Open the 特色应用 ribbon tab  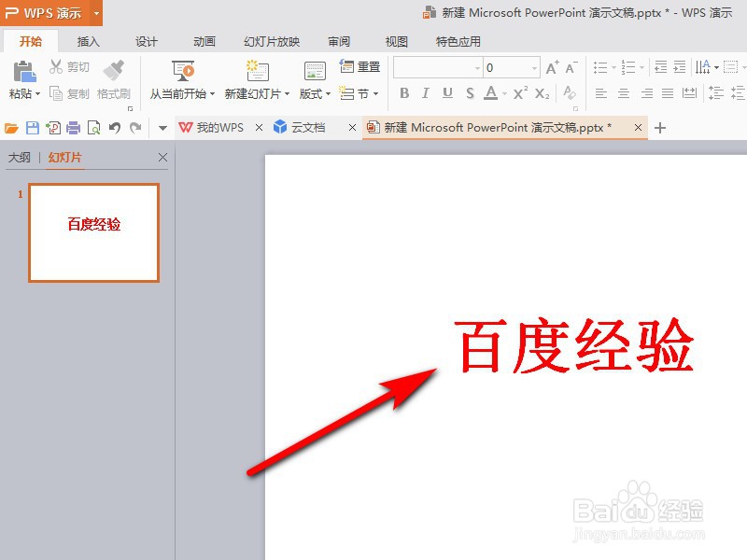coord(458,42)
